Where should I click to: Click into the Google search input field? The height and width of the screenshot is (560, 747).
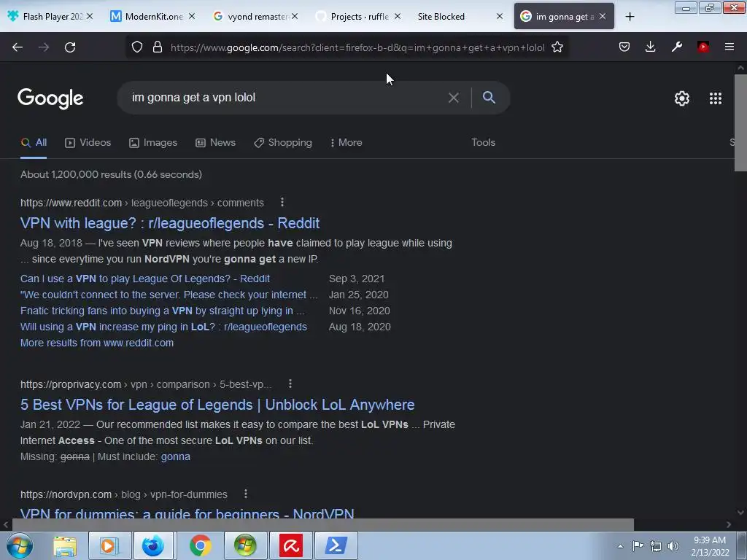(x=286, y=98)
